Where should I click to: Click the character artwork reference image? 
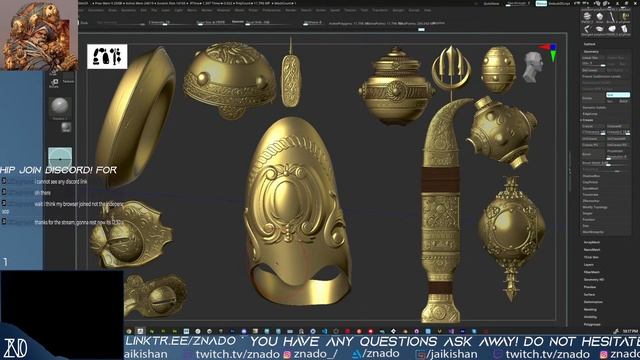coord(39,36)
